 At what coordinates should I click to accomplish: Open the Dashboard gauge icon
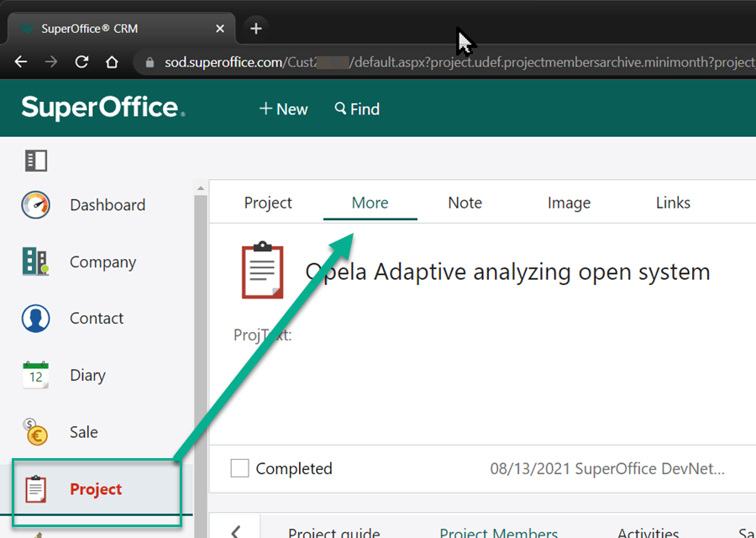click(36, 205)
